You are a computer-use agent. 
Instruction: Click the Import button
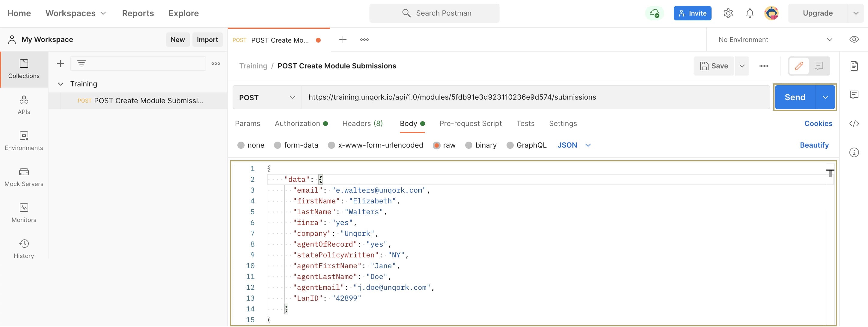point(207,39)
